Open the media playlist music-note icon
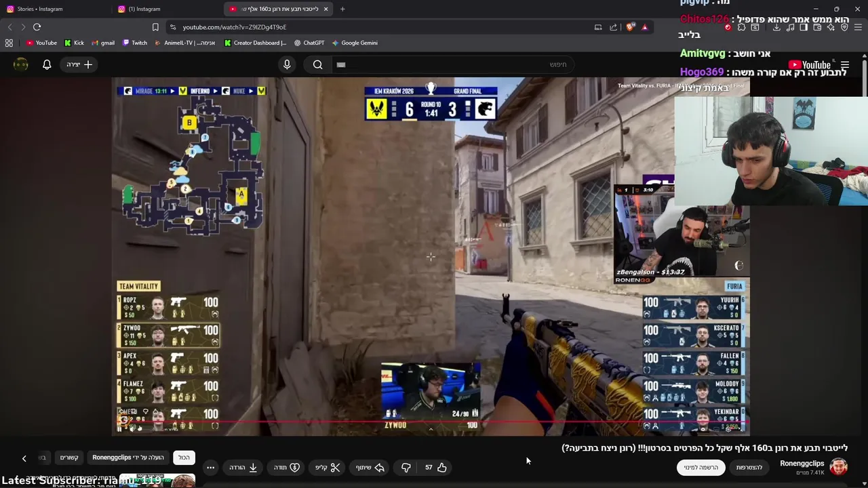This screenshot has width=868, height=488. point(791,27)
